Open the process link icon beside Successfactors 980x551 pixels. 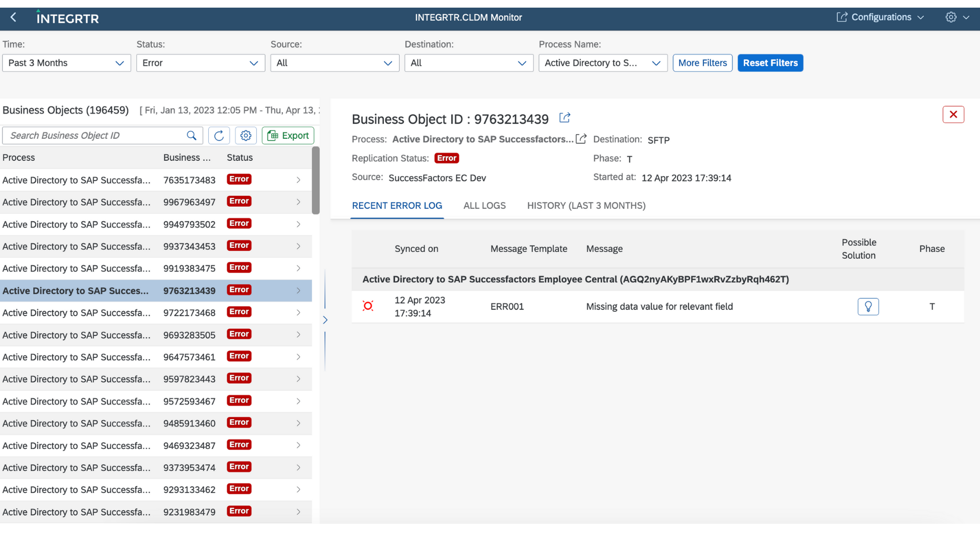pos(581,139)
